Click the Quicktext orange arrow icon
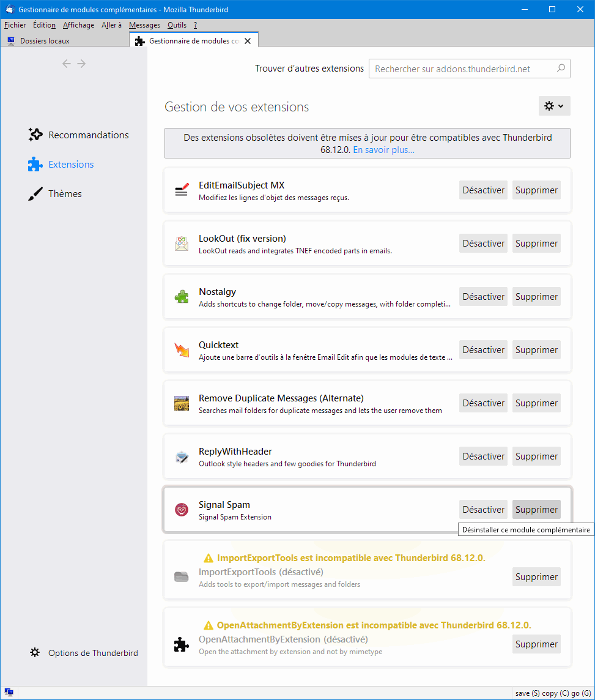Viewport: 595px width, 700px height. [x=182, y=349]
